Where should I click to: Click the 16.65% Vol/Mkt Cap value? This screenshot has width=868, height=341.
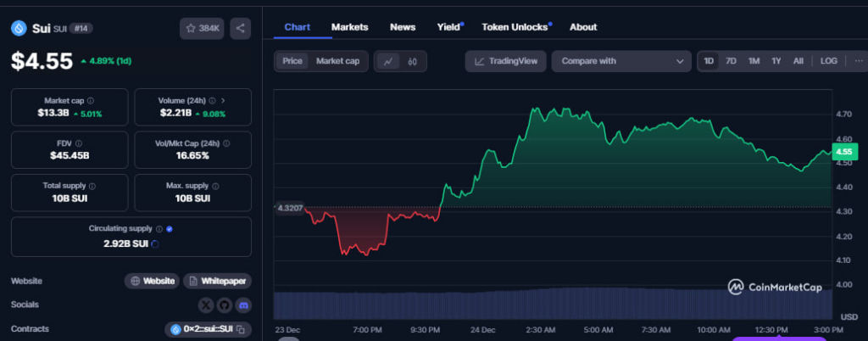192,155
